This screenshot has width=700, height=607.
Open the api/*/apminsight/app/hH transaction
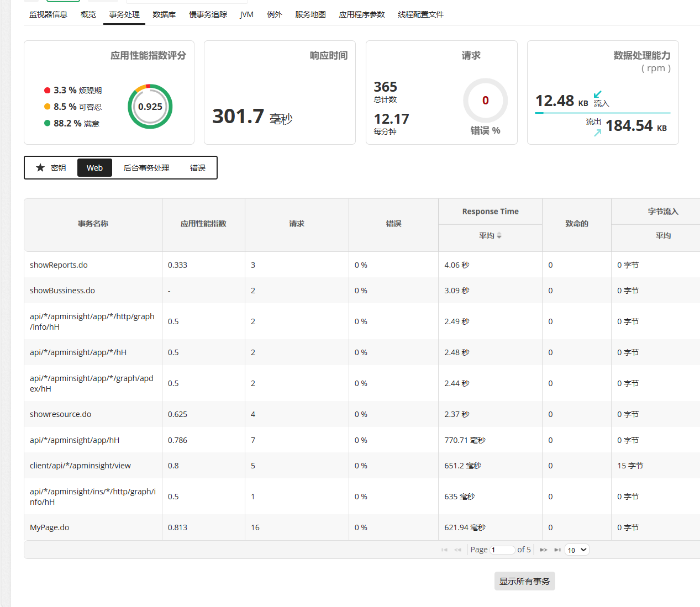click(75, 440)
